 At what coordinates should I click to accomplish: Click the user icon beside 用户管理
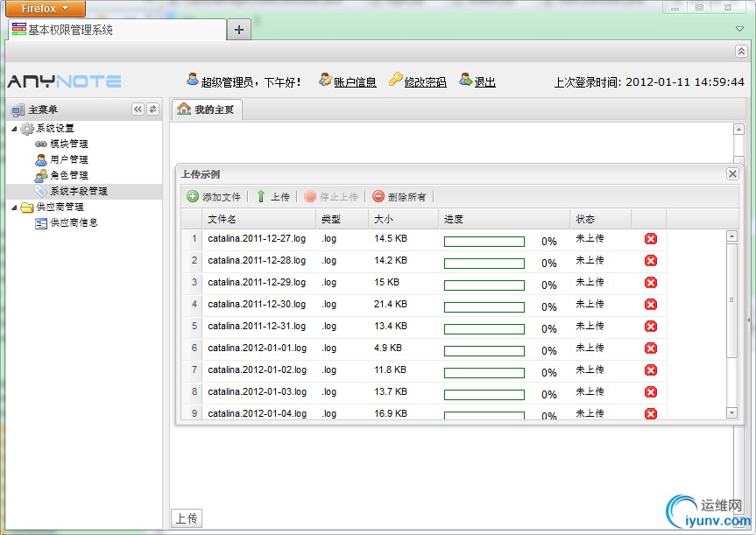[x=41, y=159]
